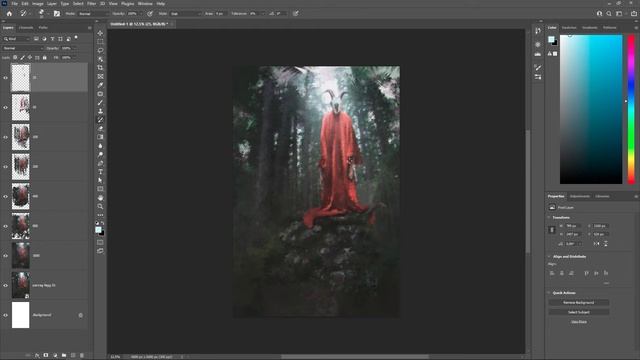Select the Type tool in toolbox
Image resolution: width=640 pixels, height=360 pixels.
[100, 172]
